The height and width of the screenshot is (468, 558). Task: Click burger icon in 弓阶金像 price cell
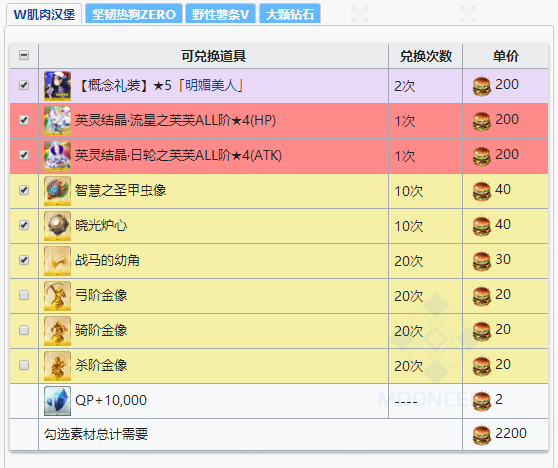(x=482, y=296)
